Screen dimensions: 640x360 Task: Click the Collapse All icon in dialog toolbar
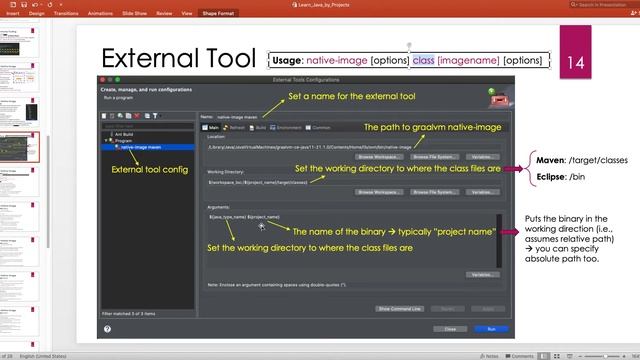tap(147, 116)
